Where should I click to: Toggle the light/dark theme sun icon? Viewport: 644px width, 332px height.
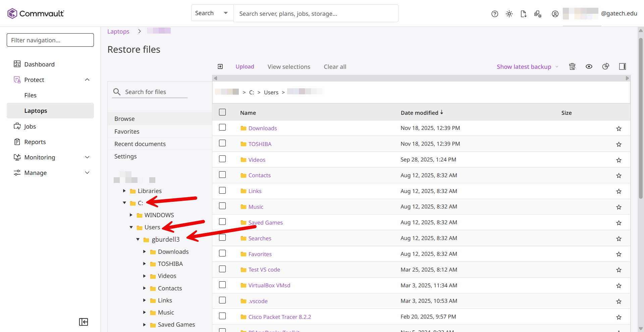509,14
